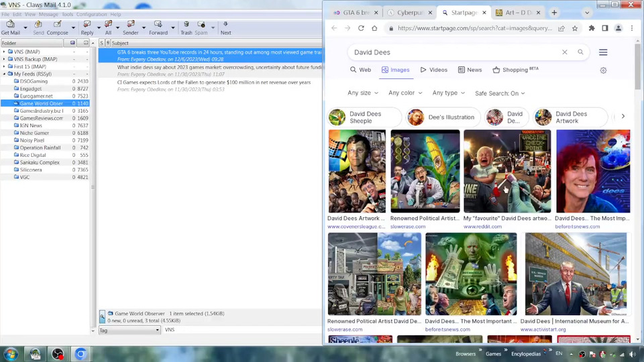Viewport: 644px width, 362px height.
Task: Open the Tools menu
Action: [67, 14]
